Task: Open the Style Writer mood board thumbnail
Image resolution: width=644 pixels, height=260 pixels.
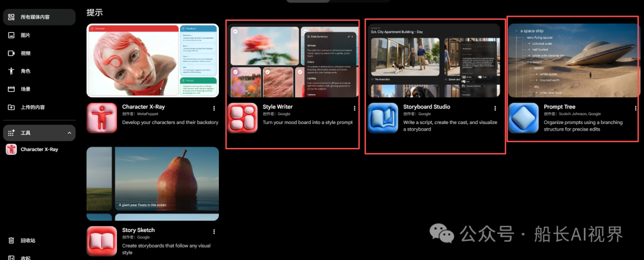Action: tap(293, 60)
